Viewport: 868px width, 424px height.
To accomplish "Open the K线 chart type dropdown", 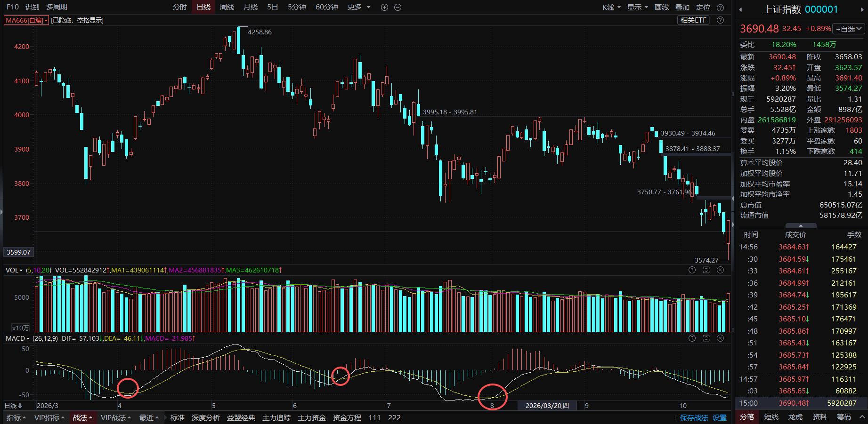I will point(611,7).
